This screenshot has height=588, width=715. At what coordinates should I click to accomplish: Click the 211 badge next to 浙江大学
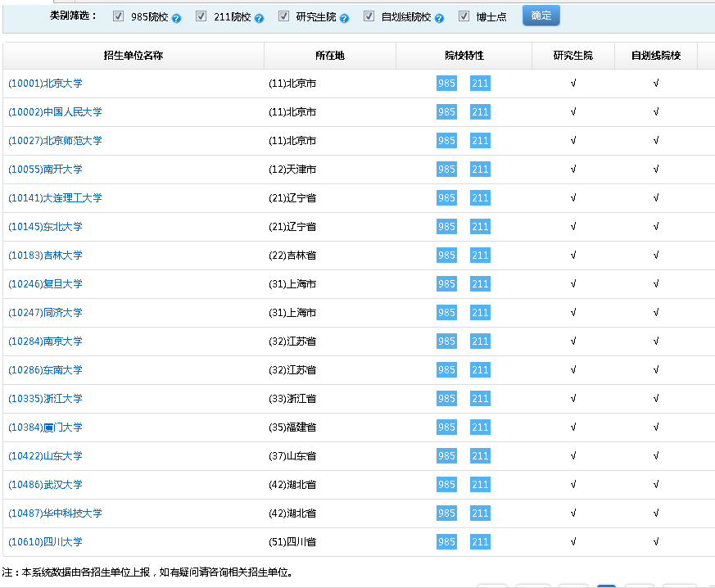480,398
